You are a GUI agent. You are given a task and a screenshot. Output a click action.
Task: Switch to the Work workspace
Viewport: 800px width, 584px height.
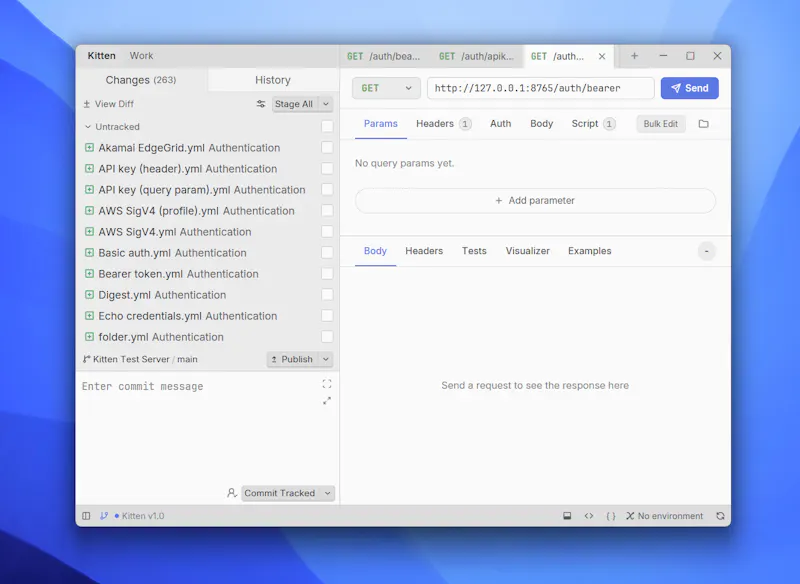pos(141,56)
